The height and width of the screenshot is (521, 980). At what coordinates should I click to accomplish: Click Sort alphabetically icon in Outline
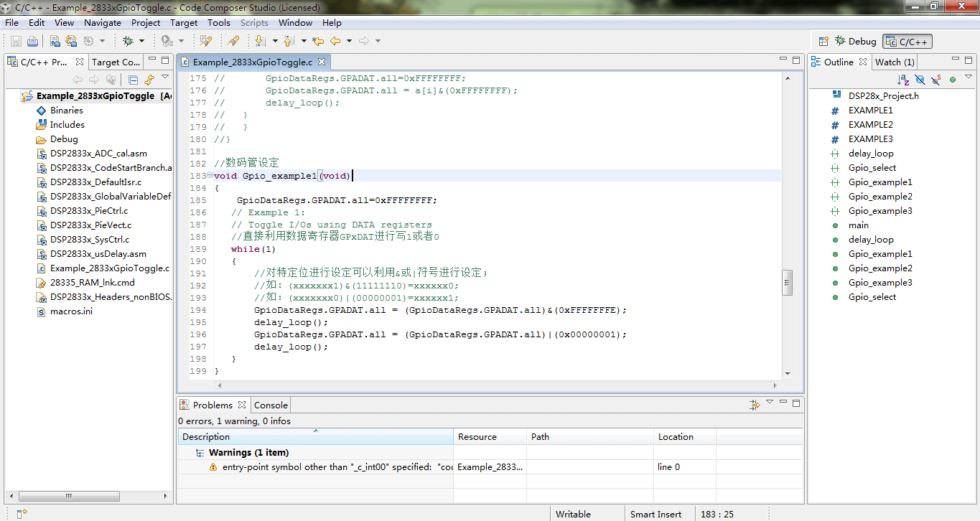pyautogui.click(x=902, y=80)
